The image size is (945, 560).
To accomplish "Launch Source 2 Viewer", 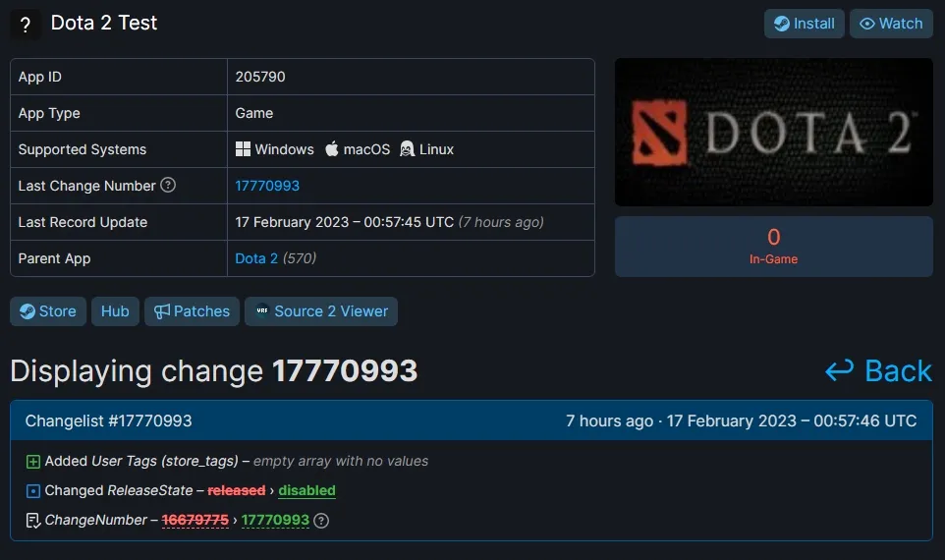I will pyautogui.click(x=321, y=311).
